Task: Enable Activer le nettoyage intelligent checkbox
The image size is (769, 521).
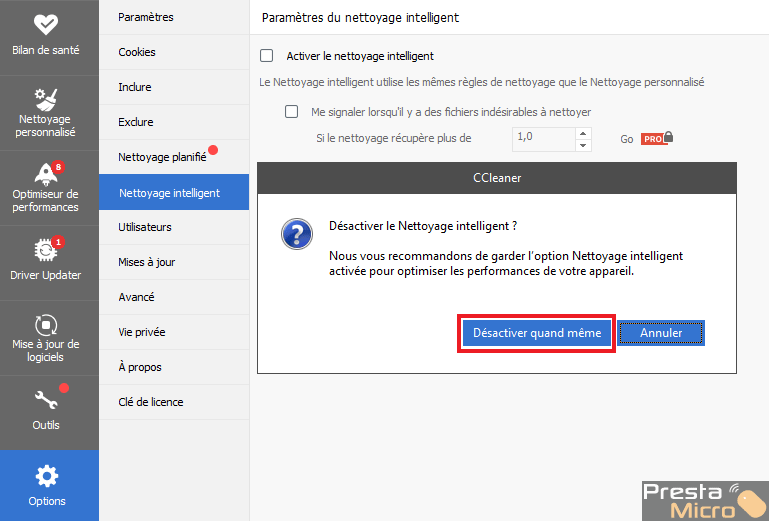Action: [x=266, y=55]
